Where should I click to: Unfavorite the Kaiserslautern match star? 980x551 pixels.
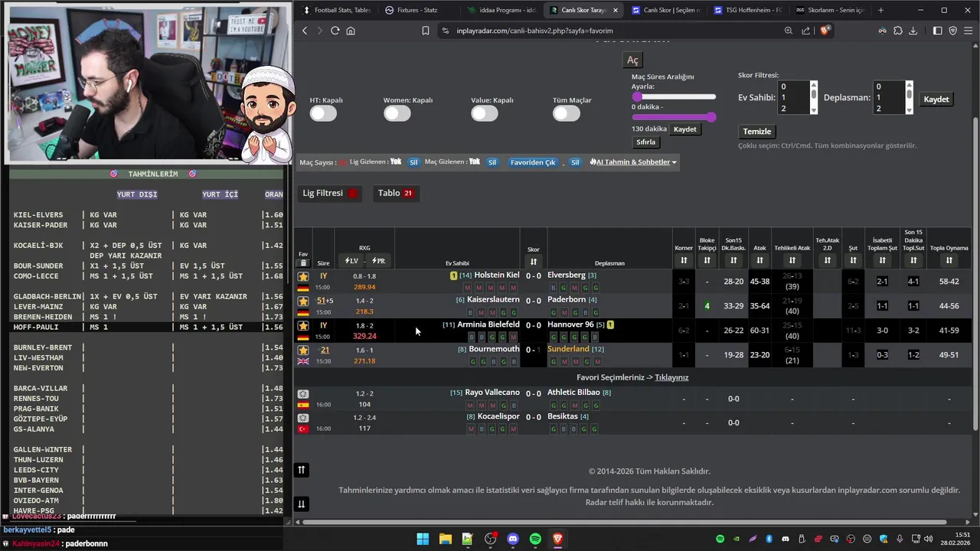[x=303, y=301]
